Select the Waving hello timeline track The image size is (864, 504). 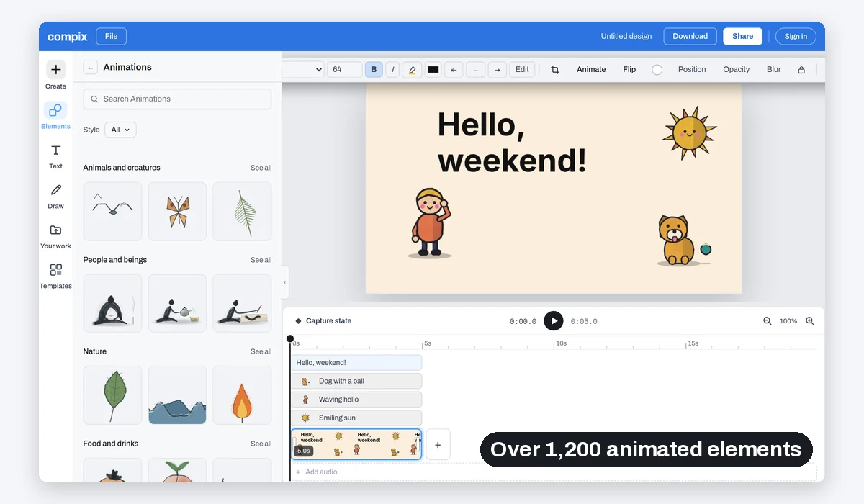coord(357,400)
